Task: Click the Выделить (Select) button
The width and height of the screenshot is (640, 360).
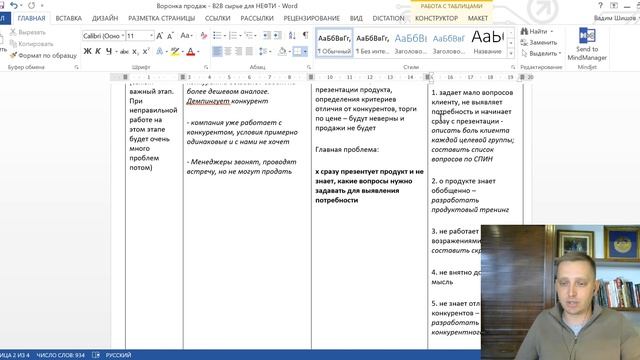Action: [541, 53]
